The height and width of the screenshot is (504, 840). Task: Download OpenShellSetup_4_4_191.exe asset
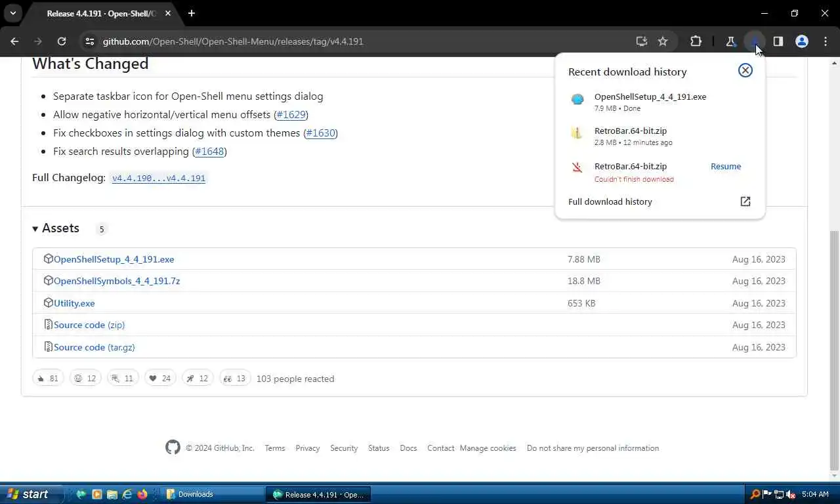point(114,259)
